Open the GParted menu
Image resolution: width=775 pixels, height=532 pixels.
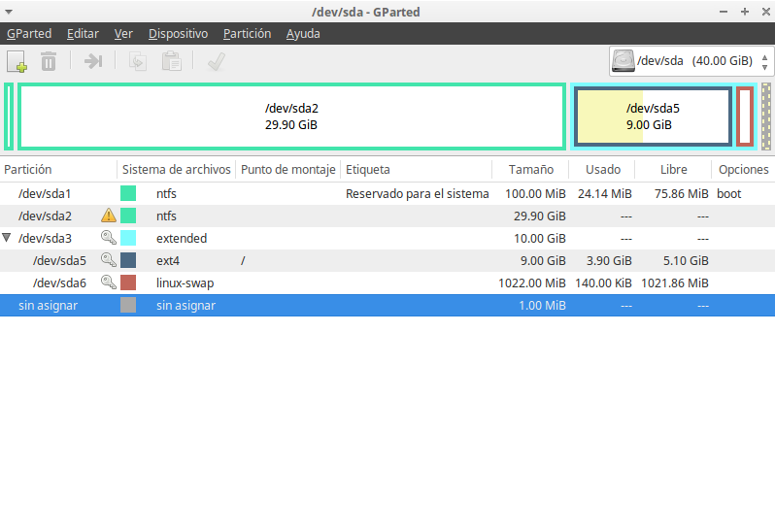pos(29,34)
